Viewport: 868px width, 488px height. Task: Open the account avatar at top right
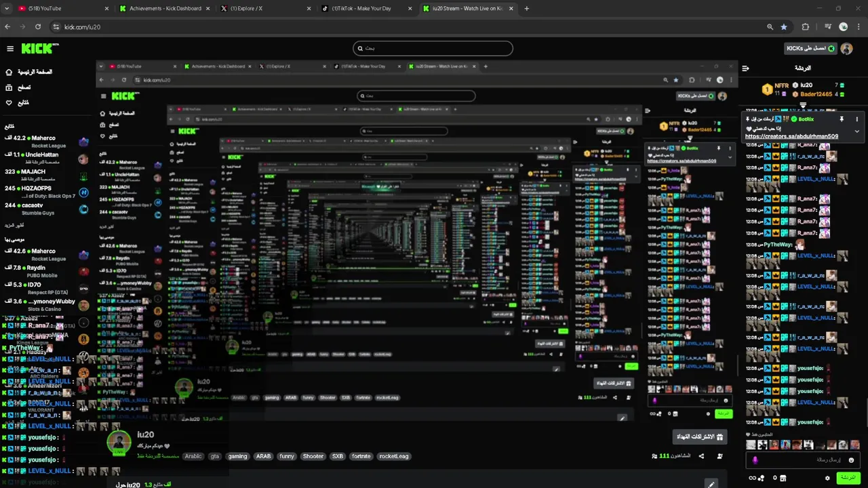tap(846, 49)
